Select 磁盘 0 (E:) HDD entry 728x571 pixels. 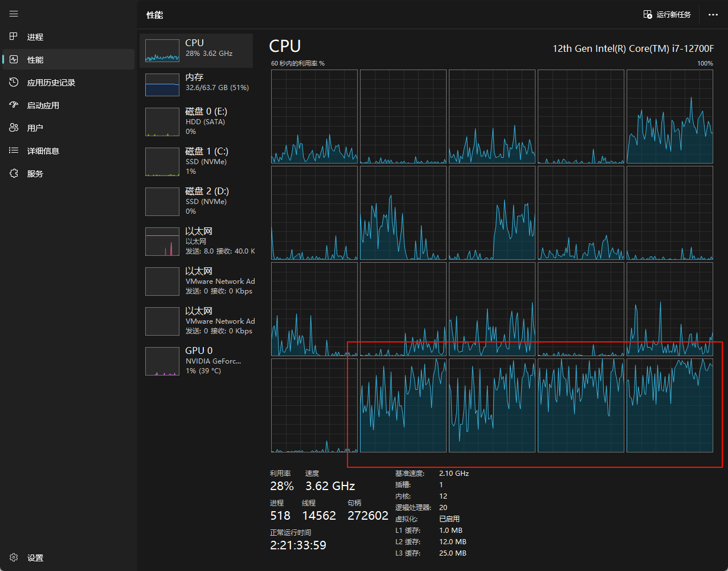coord(196,122)
